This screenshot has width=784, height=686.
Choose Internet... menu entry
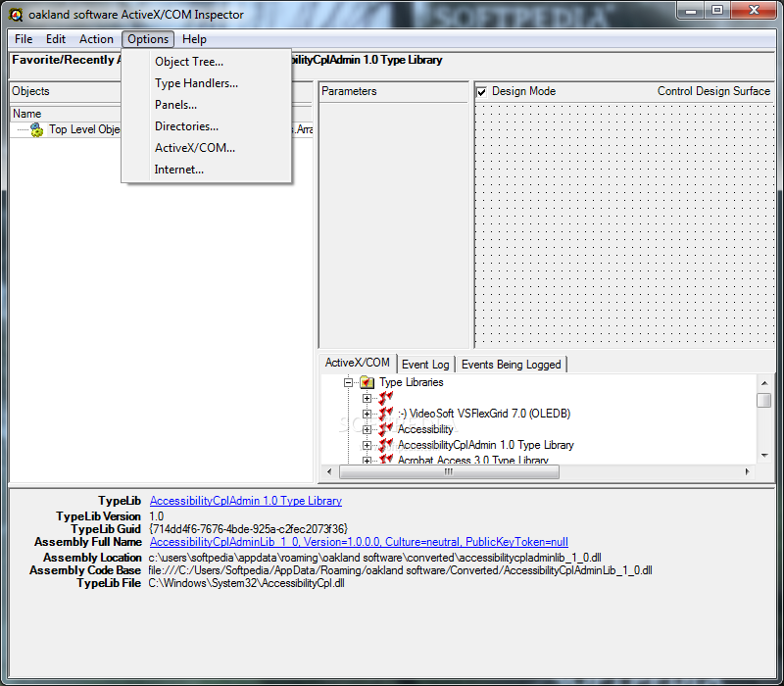207,169
